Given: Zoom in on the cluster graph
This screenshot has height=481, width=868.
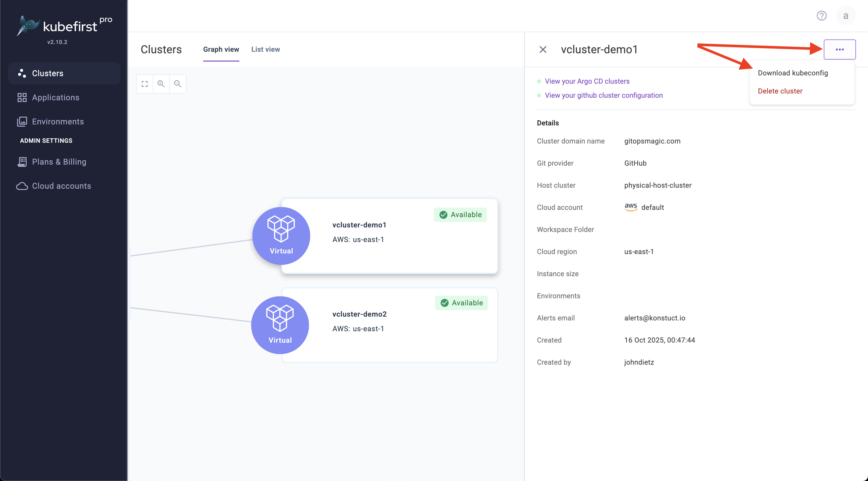Looking at the screenshot, I should pyautogui.click(x=161, y=84).
